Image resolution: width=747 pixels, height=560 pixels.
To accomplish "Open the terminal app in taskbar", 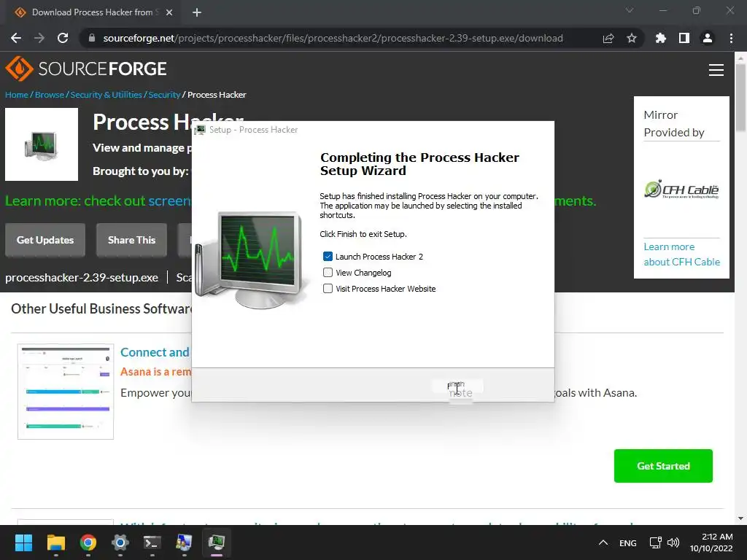I will pyautogui.click(x=152, y=542).
